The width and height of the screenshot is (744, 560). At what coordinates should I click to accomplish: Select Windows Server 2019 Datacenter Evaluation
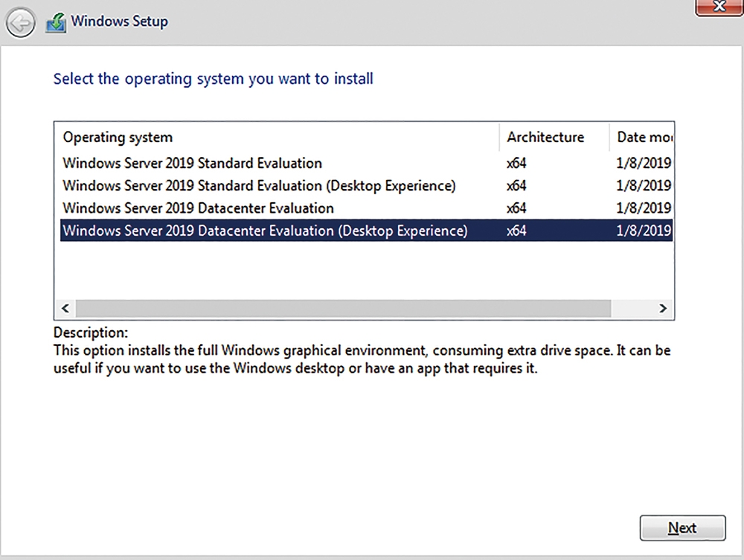(x=366, y=208)
